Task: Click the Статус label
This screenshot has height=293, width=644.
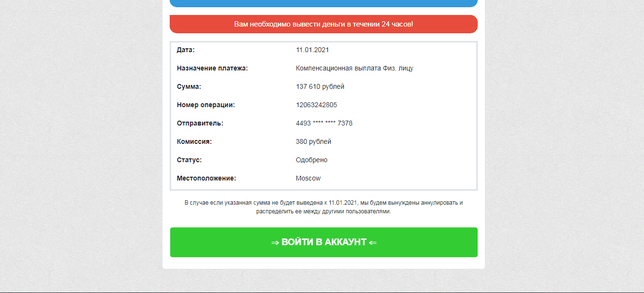Action: [x=189, y=160]
